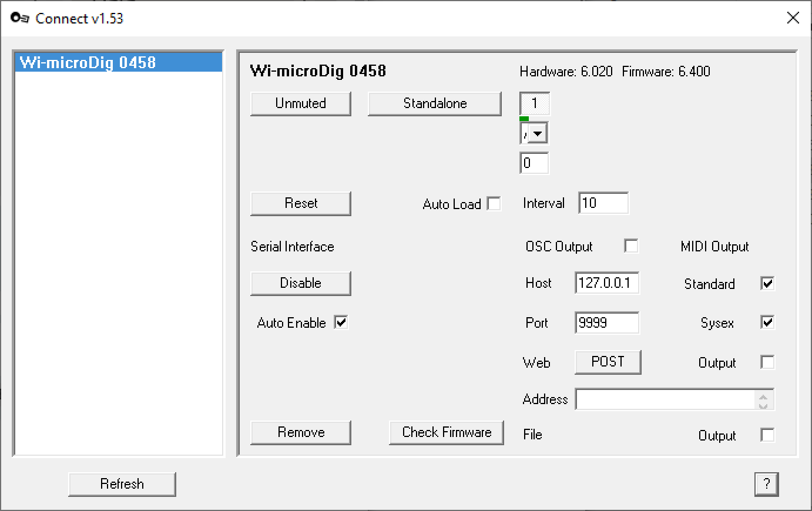The width and height of the screenshot is (812, 511).
Task: Toggle the File Output checkbox
Action: tap(767, 435)
